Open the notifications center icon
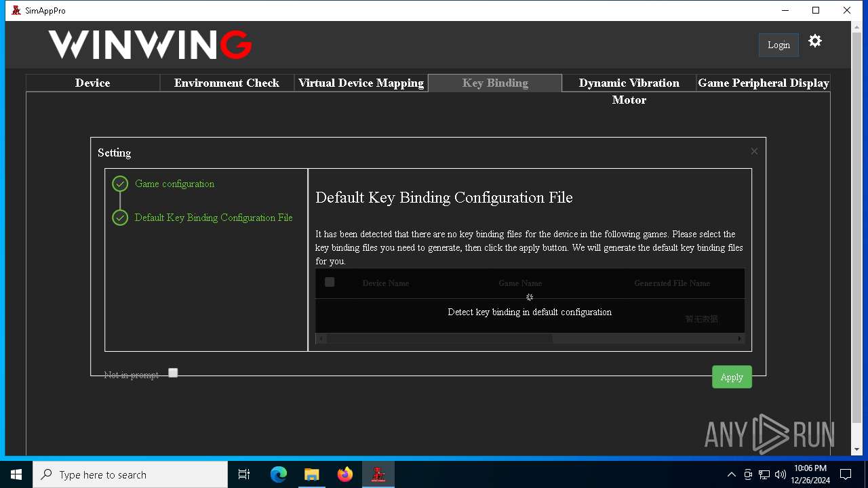868x488 pixels. [846, 474]
